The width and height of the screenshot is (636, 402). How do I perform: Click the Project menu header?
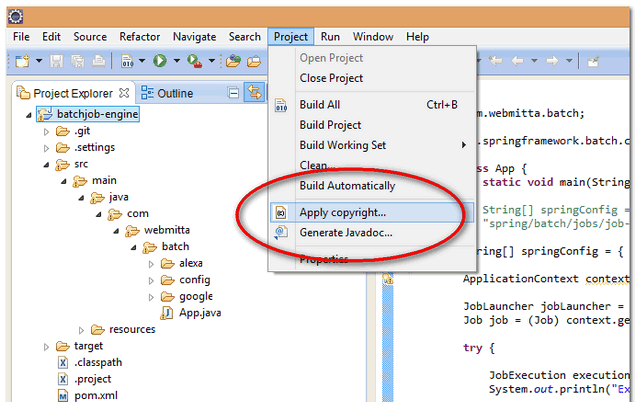pos(290,37)
